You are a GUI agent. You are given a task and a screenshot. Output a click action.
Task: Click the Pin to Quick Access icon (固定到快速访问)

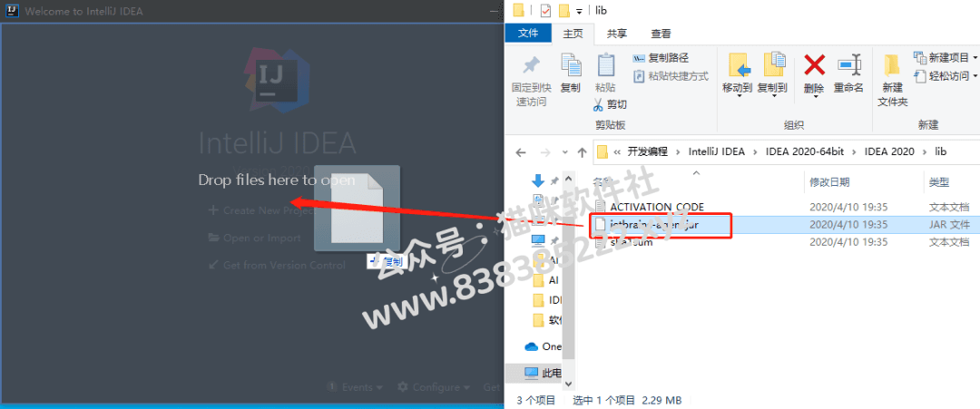pos(531,65)
